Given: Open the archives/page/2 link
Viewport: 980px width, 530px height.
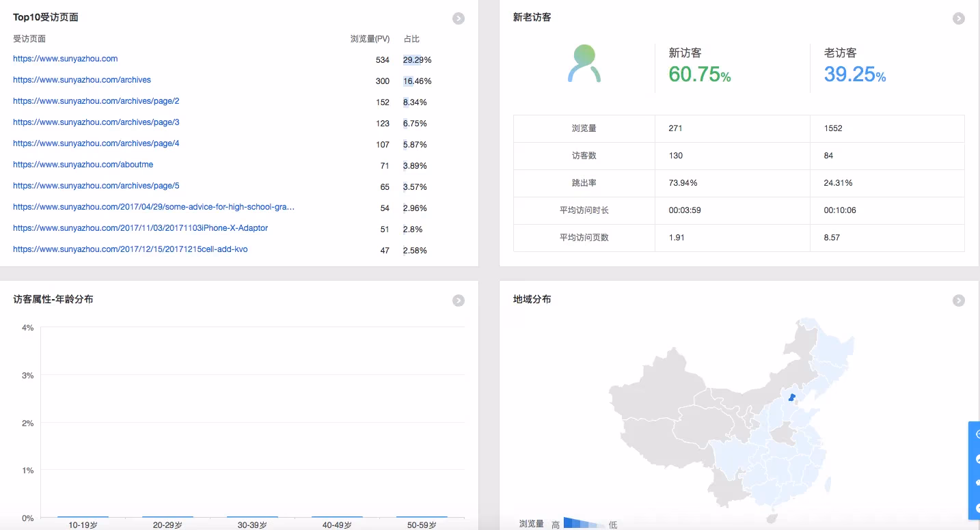Looking at the screenshot, I should [96, 102].
